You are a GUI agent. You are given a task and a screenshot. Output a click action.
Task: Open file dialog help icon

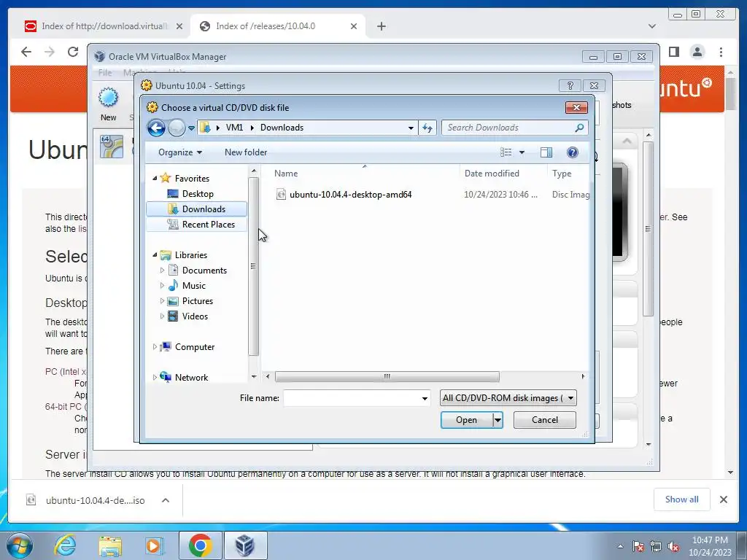coord(573,152)
